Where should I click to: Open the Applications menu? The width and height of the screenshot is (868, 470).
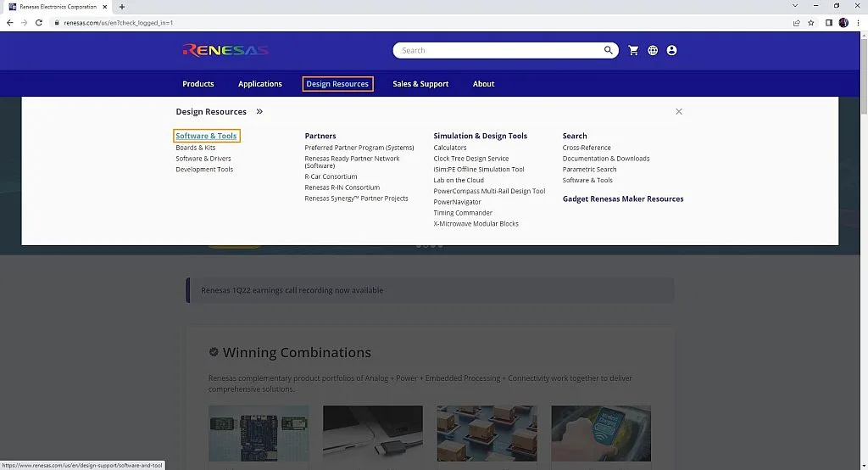point(260,84)
